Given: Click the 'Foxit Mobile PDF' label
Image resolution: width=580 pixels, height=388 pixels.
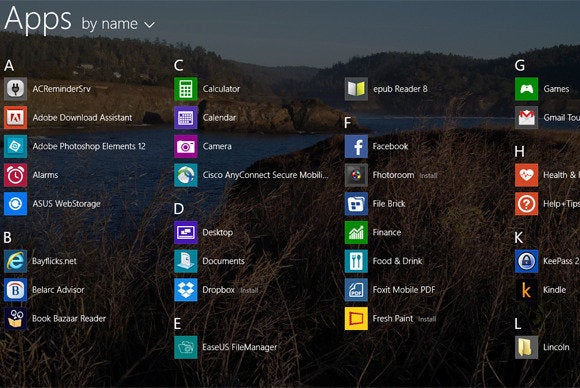Looking at the screenshot, I should tap(404, 290).
